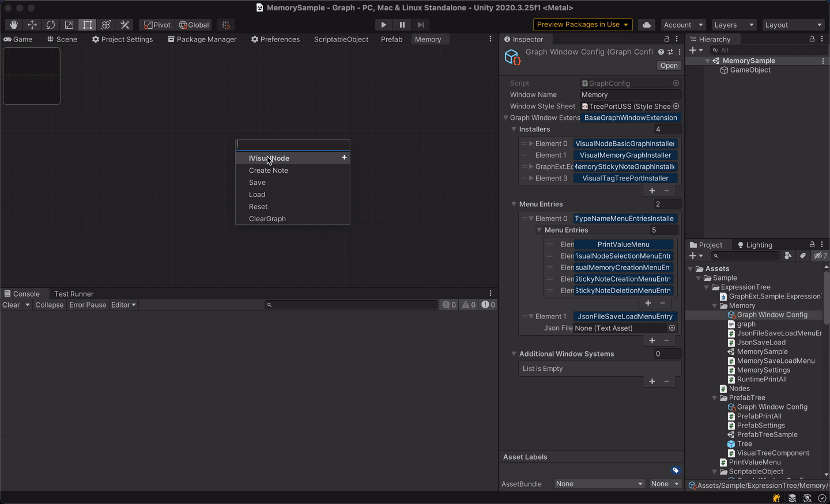Open AssetBundle None dropdown
The height and width of the screenshot is (504, 830).
599,484
